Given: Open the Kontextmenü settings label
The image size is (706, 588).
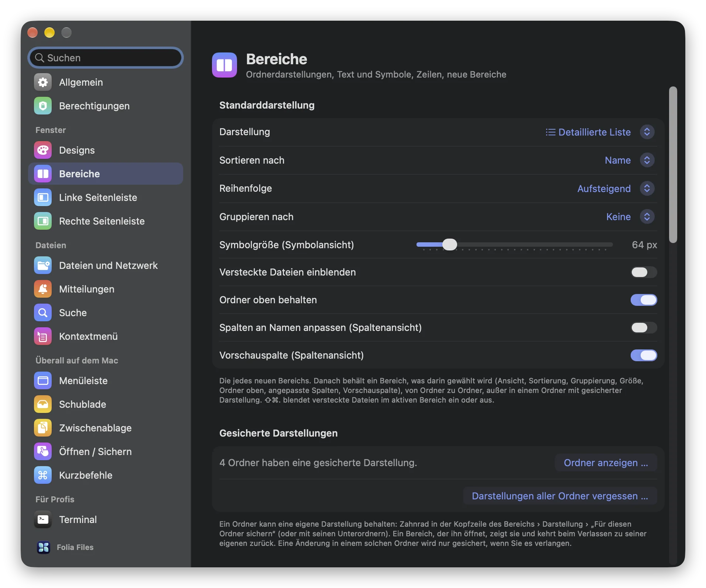Looking at the screenshot, I should (x=88, y=336).
